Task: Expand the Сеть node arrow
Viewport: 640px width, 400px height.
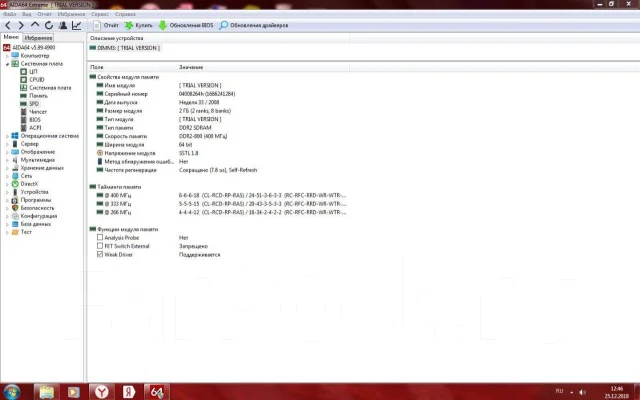Action: [x=7, y=176]
